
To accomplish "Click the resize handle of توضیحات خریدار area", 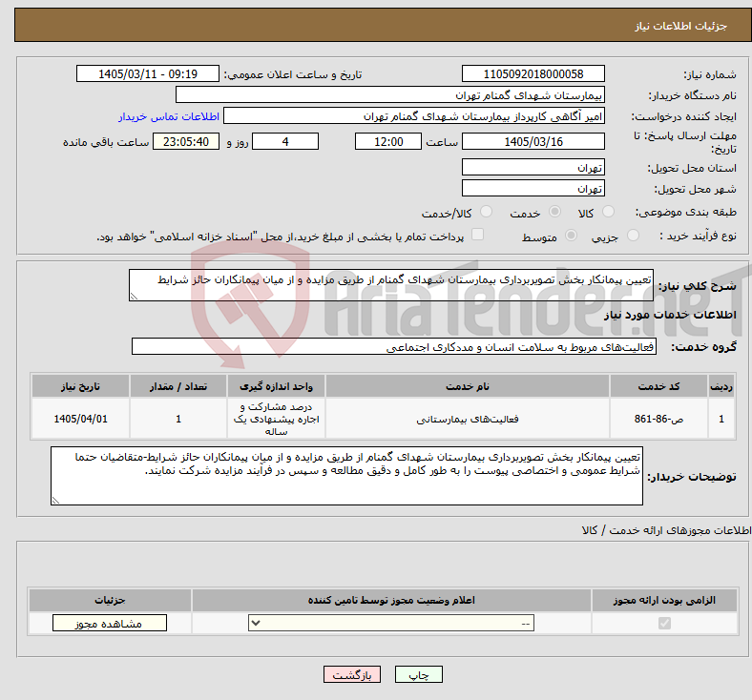I will 55,501.
